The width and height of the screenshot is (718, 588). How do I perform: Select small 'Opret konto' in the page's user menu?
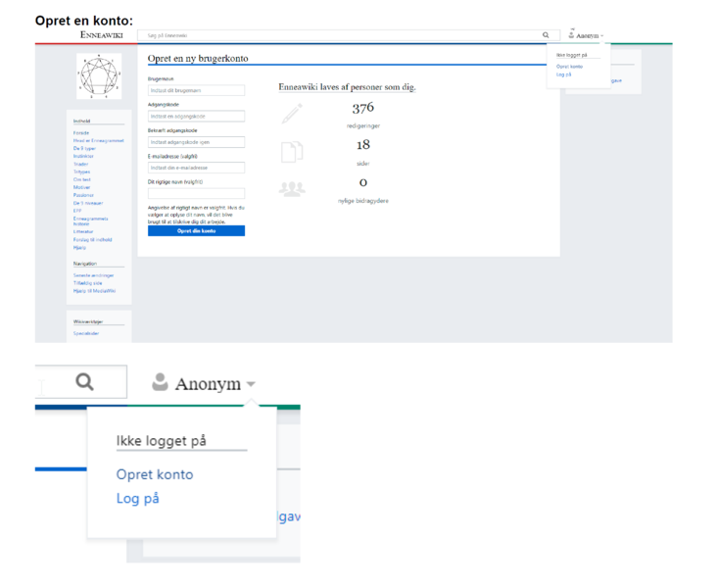point(570,67)
